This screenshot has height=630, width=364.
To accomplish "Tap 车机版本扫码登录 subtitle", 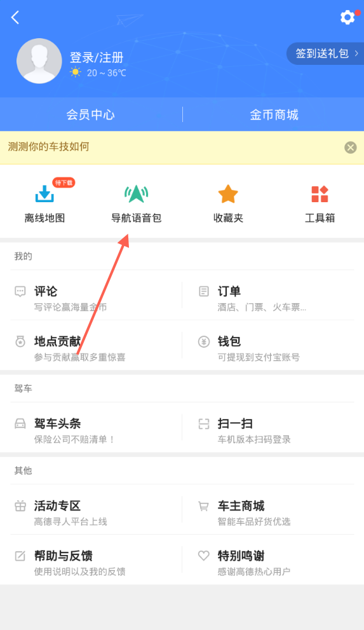I will (x=255, y=439).
